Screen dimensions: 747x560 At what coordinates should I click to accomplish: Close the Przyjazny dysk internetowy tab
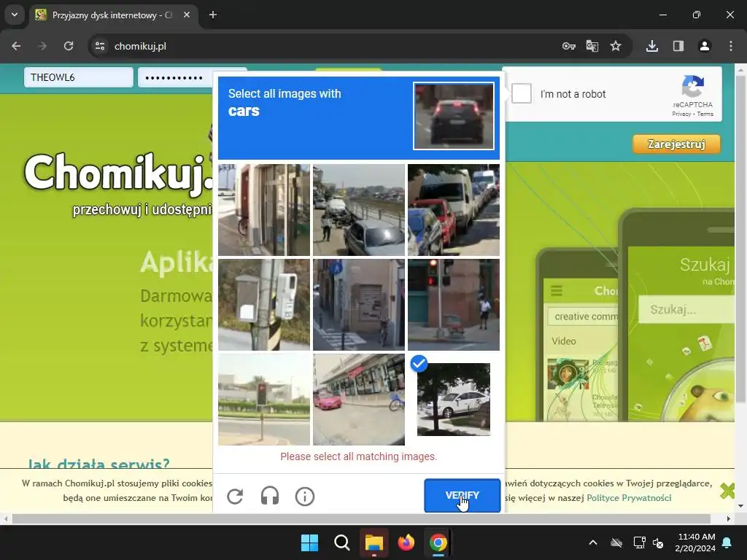click(x=187, y=15)
